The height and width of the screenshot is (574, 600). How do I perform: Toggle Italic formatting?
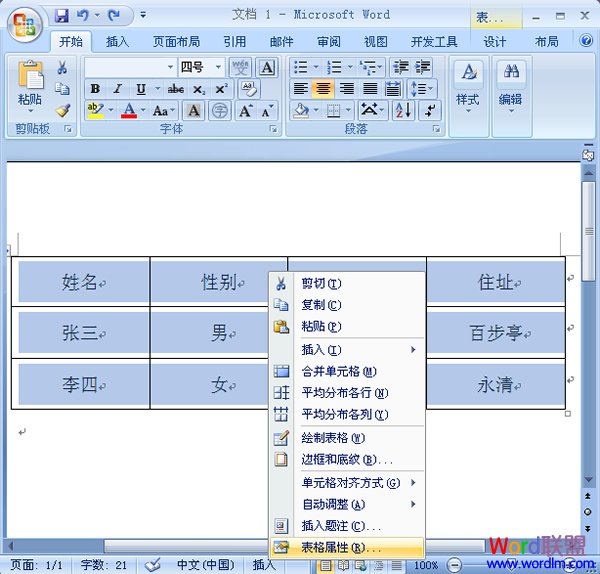(x=118, y=89)
